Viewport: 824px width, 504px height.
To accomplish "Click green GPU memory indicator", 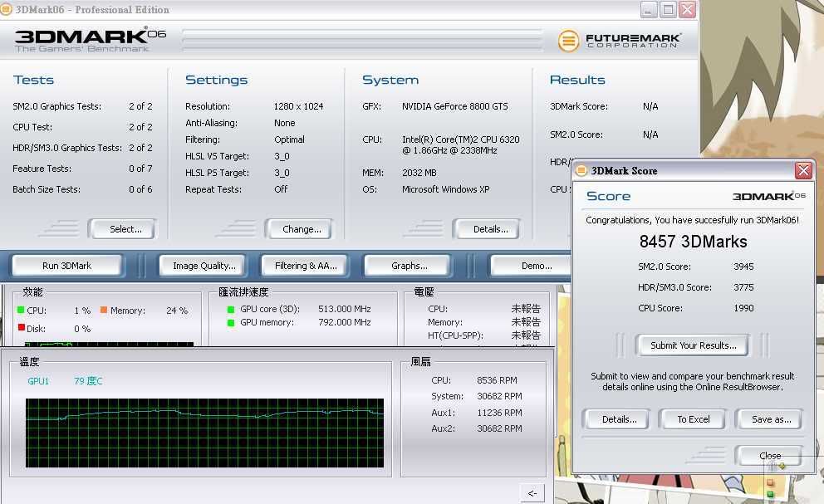I will (x=230, y=323).
